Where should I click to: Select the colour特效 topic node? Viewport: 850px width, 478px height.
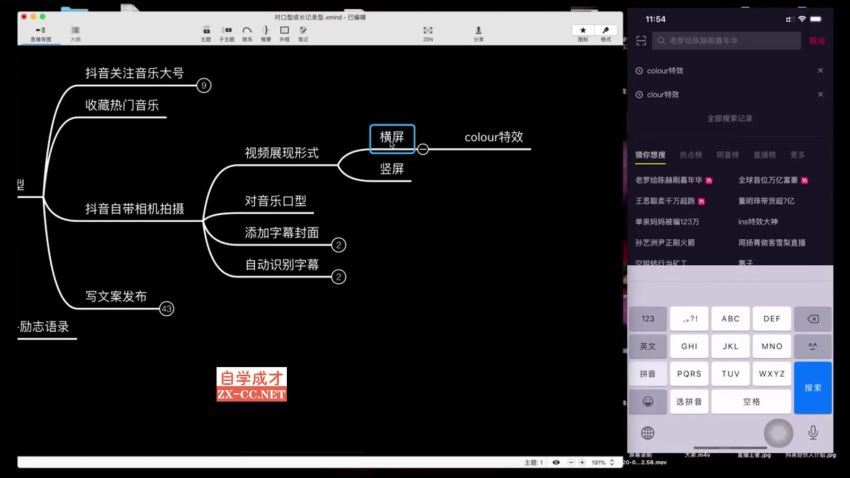pyautogui.click(x=494, y=137)
